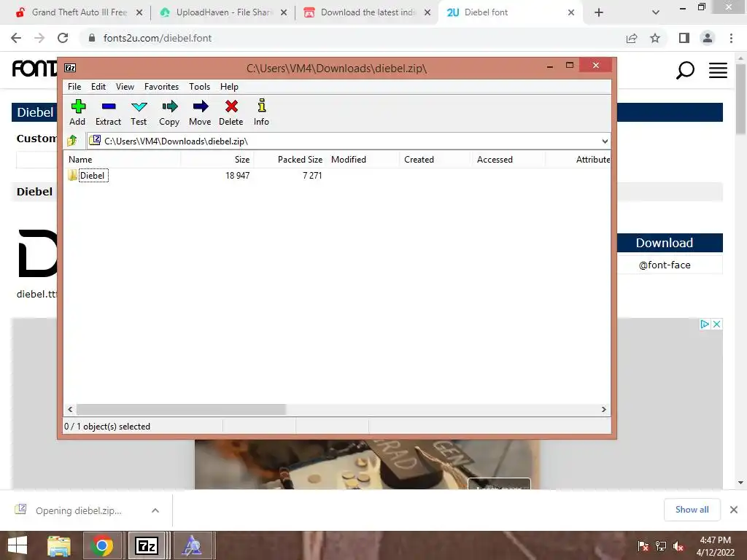This screenshot has height=560, width=747.
Task: Sort file list by Name column
Action: [122, 160]
